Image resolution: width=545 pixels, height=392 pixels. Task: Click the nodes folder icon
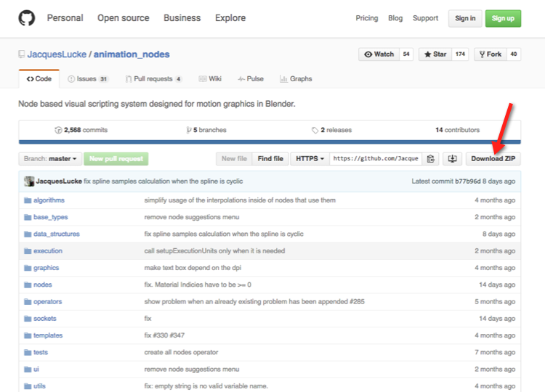click(x=28, y=285)
